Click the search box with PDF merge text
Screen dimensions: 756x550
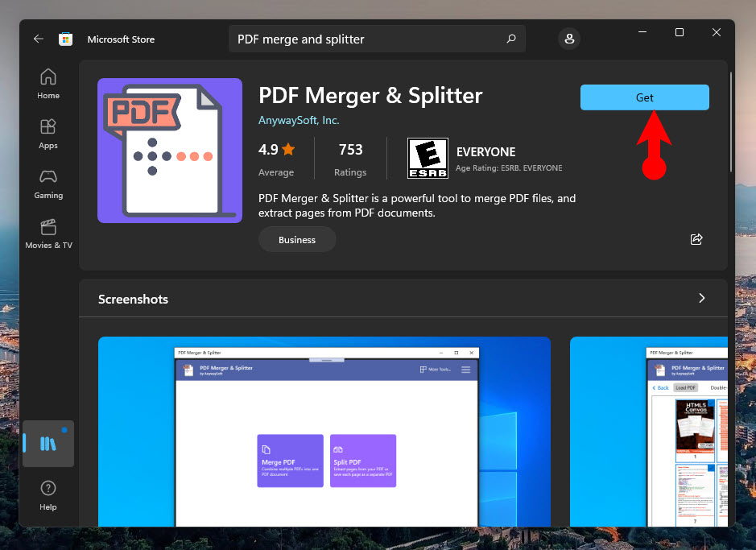tap(377, 39)
